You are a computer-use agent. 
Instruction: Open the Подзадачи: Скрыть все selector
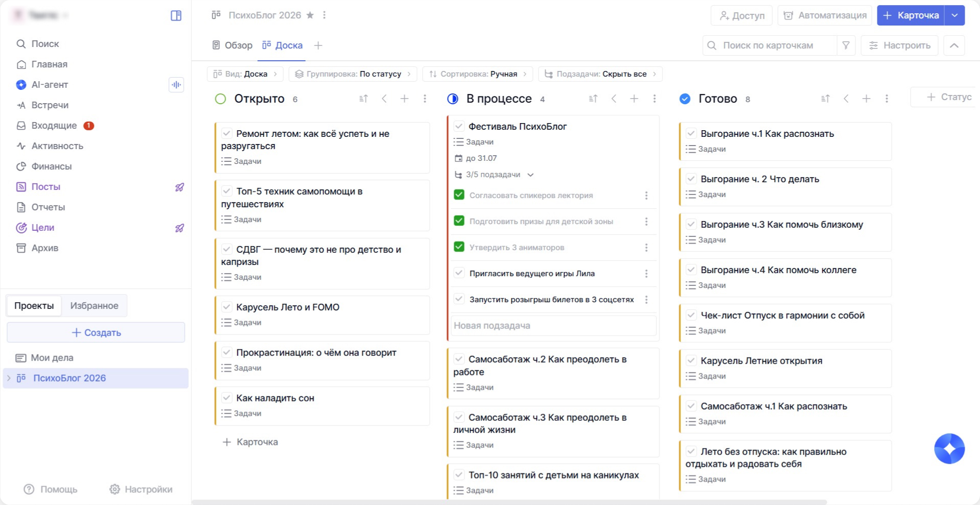pyautogui.click(x=600, y=74)
